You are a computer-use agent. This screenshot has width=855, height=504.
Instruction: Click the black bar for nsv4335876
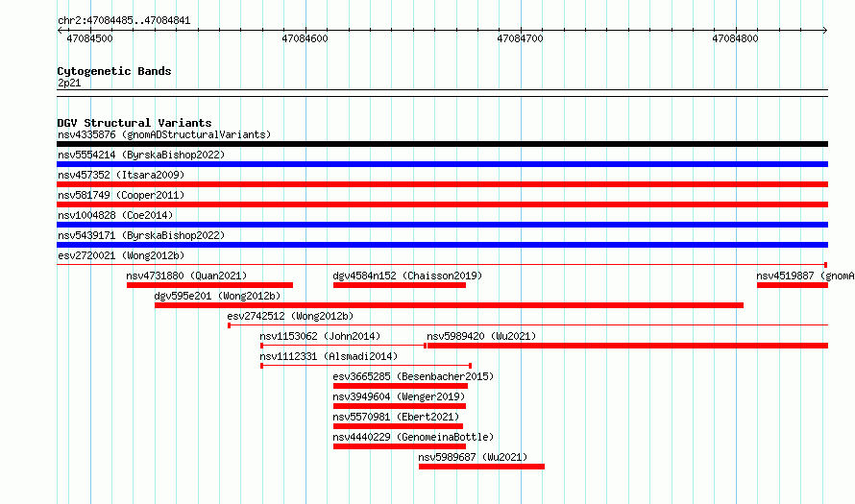(x=442, y=144)
